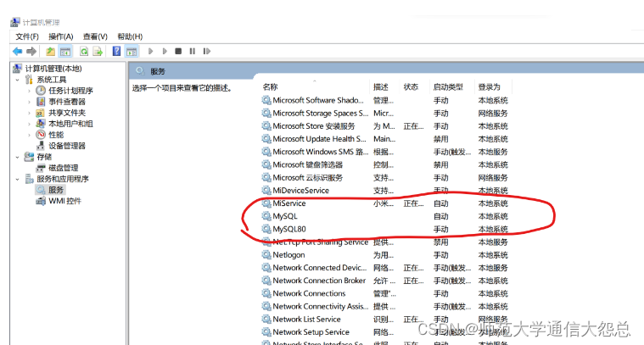644x345 pixels.
Task: Select Microsoft Storage Spaces service row
Action: point(385,114)
